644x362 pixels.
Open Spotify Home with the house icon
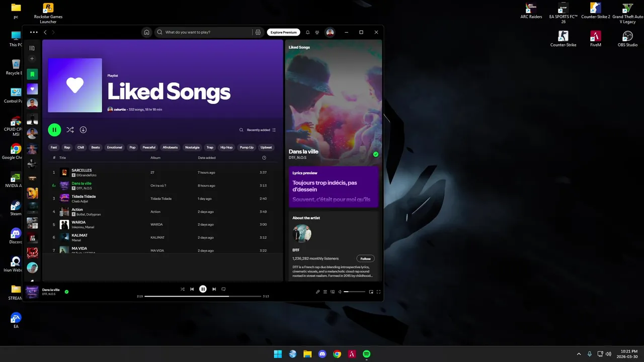pyautogui.click(x=146, y=32)
